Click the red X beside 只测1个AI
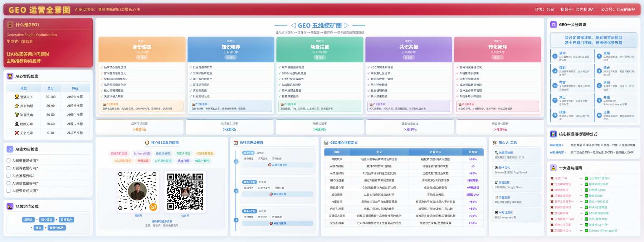This screenshot has width=644, height=242. tap(552, 179)
